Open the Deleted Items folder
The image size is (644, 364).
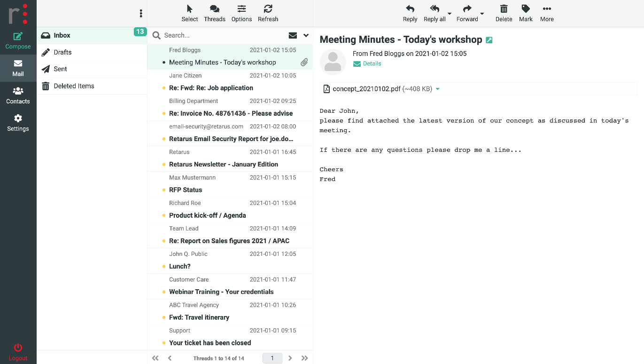tap(74, 86)
